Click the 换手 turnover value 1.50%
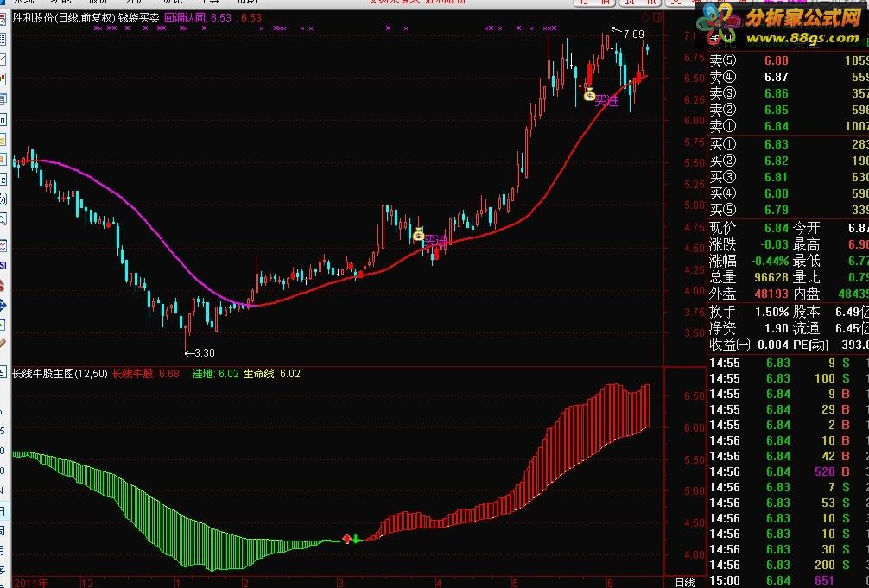 point(771,312)
